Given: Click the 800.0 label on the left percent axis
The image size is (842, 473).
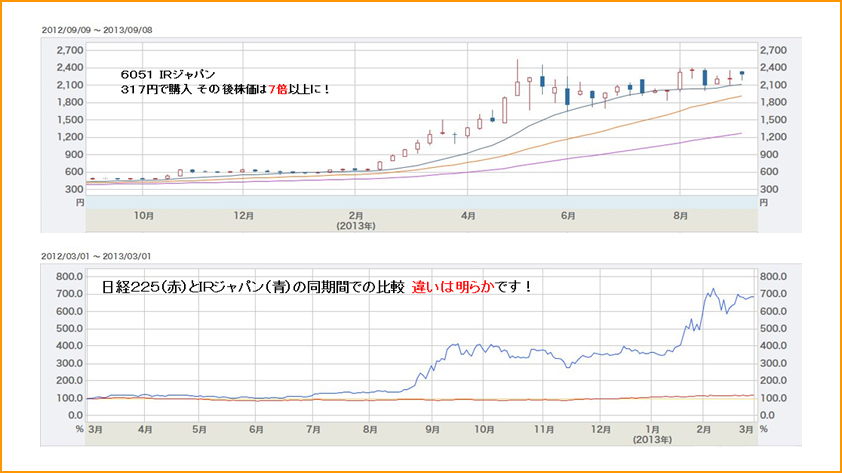Looking at the screenshot, I should (68, 276).
